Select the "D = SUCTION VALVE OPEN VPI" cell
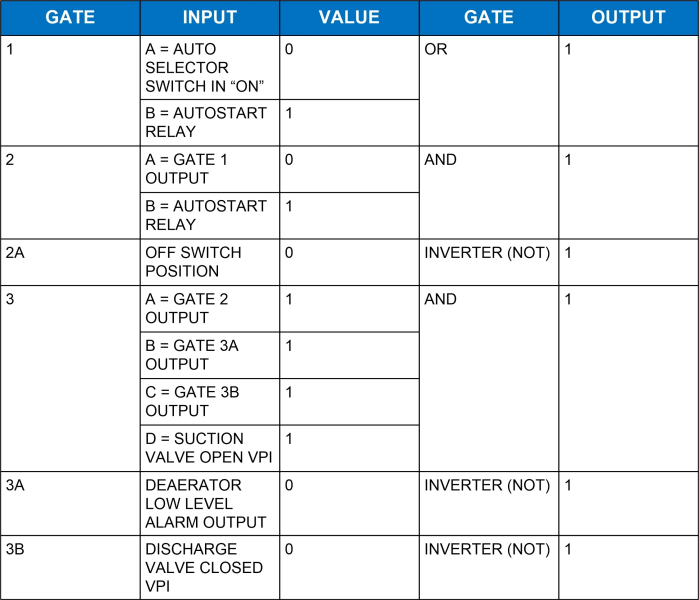Screen dimensions: 699x600 [x=210, y=448]
